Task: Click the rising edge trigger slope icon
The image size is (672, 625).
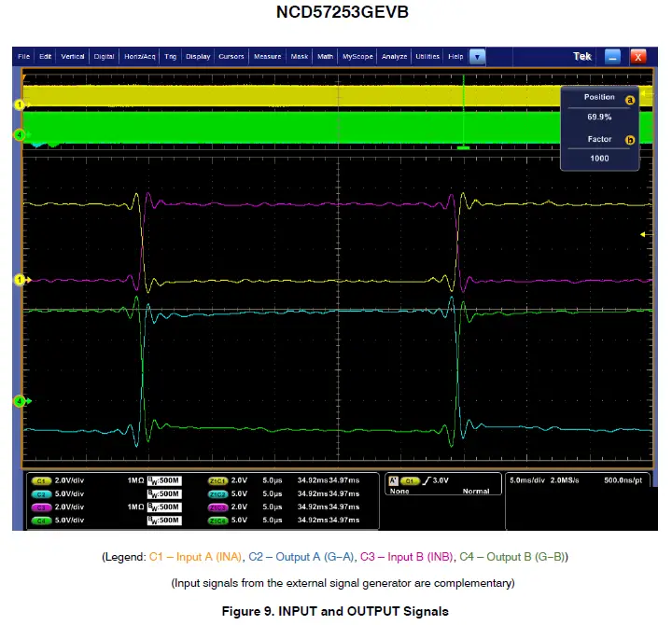Action: pos(426,480)
